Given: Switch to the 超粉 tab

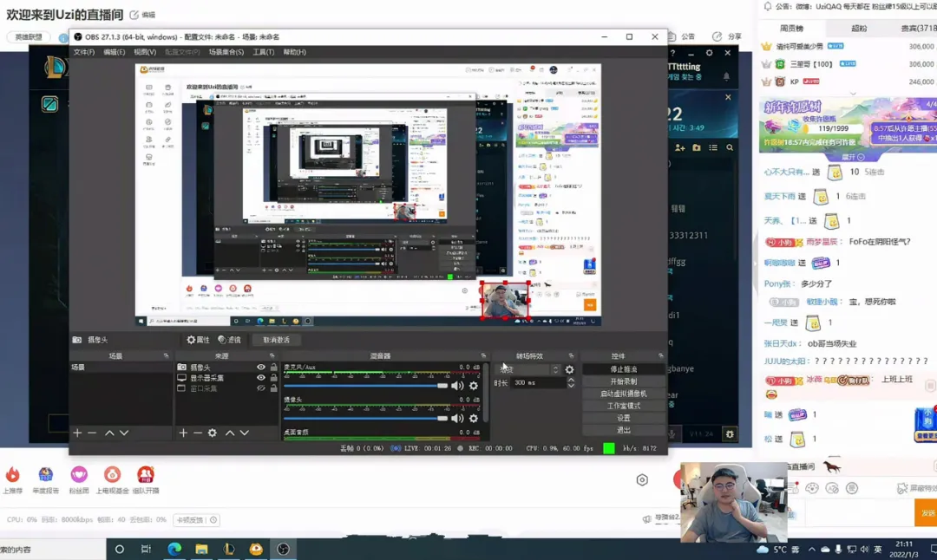Looking at the screenshot, I should (859, 28).
